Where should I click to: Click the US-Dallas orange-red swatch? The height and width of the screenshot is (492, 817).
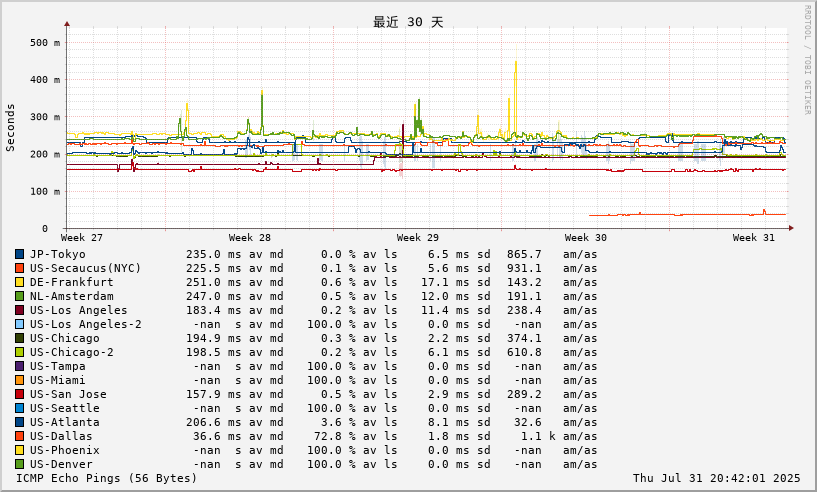(19, 436)
